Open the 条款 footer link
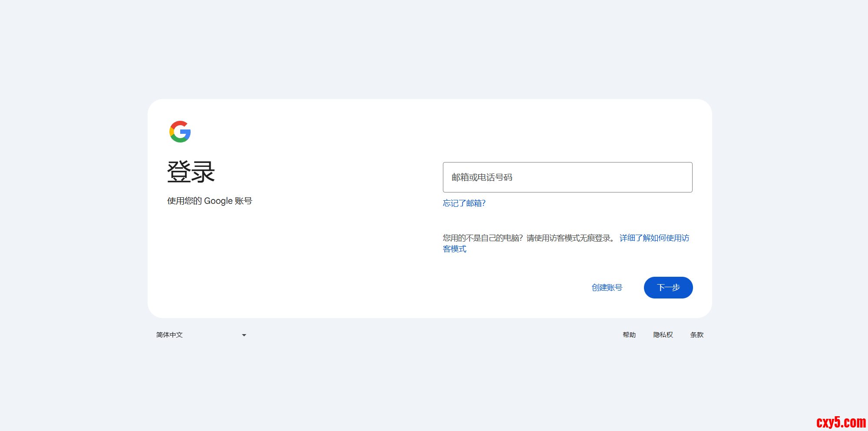This screenshot has height=431, width=868. tap(696, 335)
